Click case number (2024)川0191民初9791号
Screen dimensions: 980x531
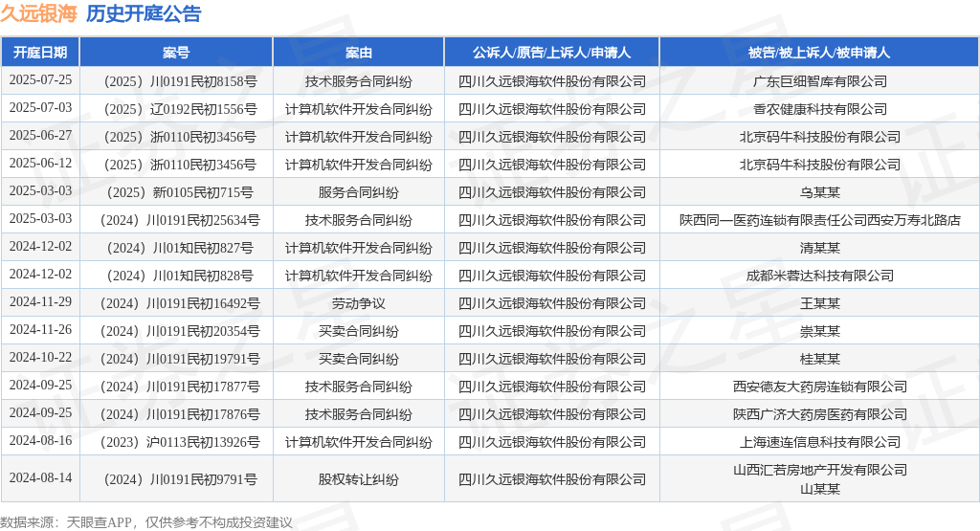pyautogui.click(x=179, y=479)
